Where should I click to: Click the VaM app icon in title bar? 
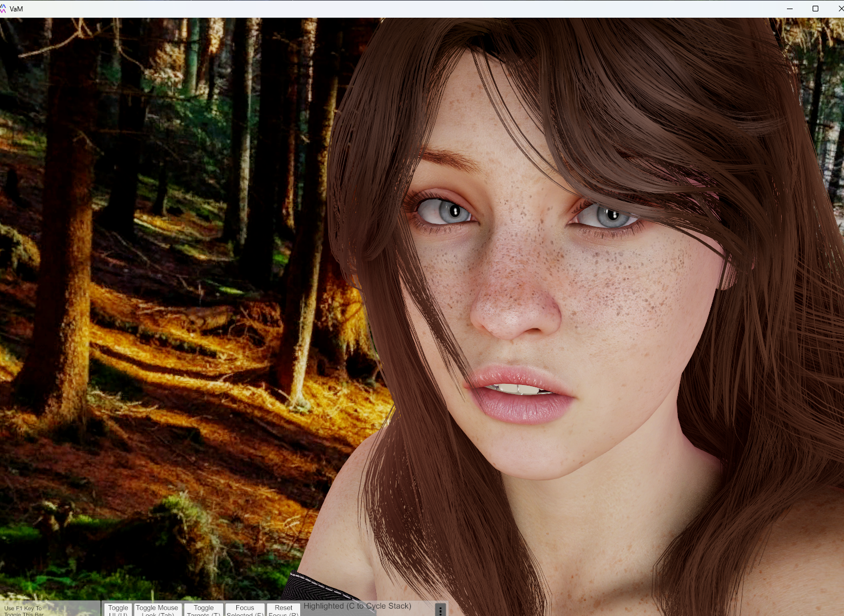pos(3,9)
